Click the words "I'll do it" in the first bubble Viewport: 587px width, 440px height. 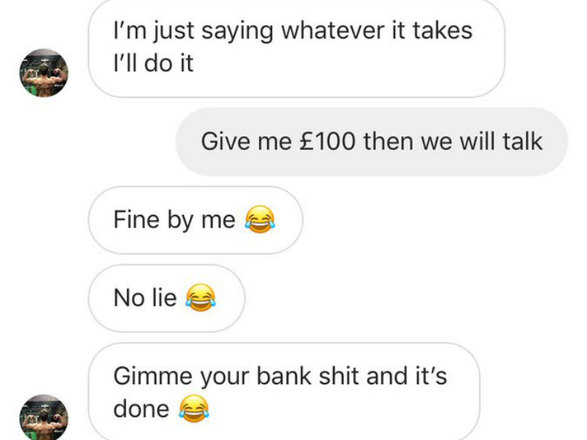pyautogui.click(x=153, y=63)
